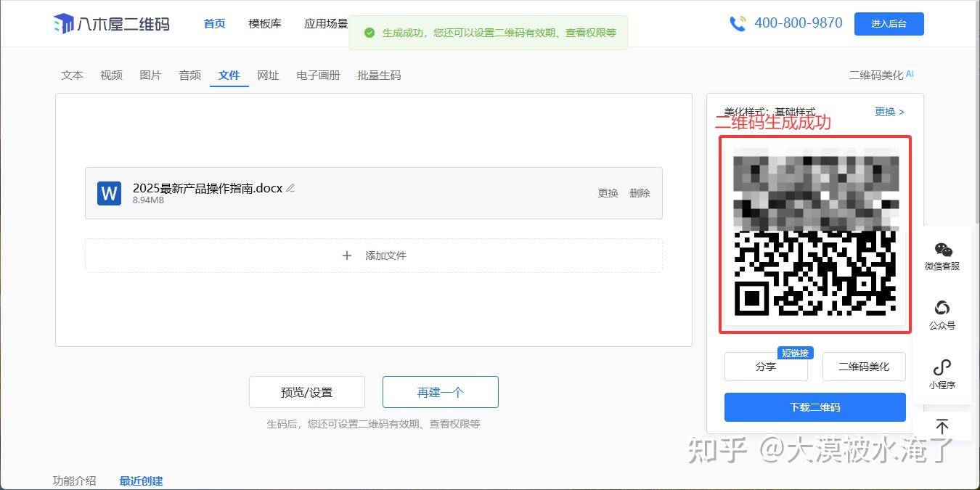Open 模板库 in the top navigation
The width and height of the screenshot is (980, 490).
[x=265, y=24]
